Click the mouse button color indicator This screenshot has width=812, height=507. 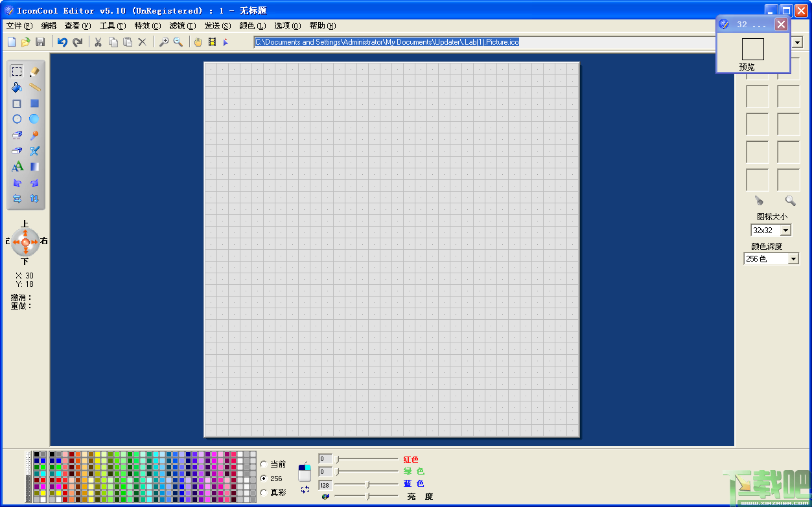tap(305, 471)
